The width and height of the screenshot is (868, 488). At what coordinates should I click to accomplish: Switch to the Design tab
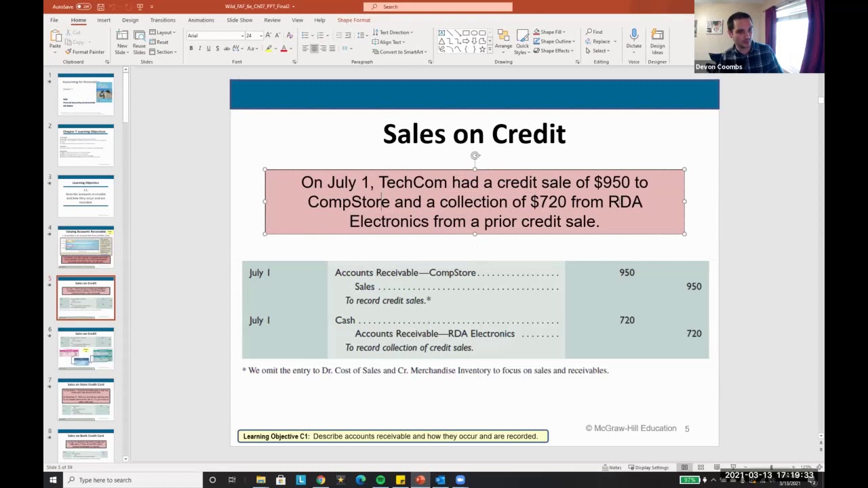tap(130, 20)
